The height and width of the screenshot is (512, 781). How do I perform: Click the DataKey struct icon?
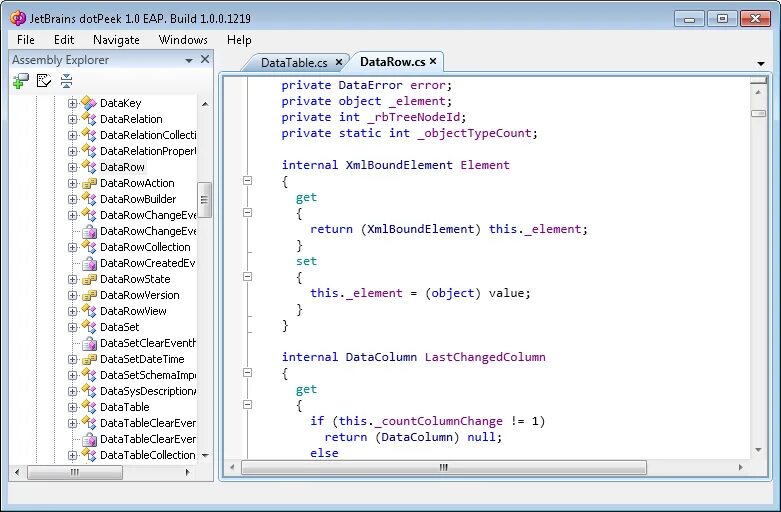click(89, 103)
